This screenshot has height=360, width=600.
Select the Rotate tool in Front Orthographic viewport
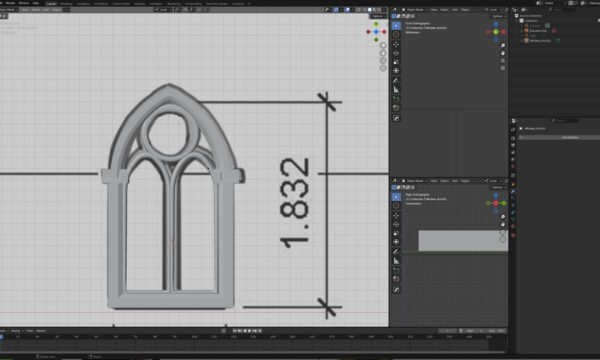(396, 53)
